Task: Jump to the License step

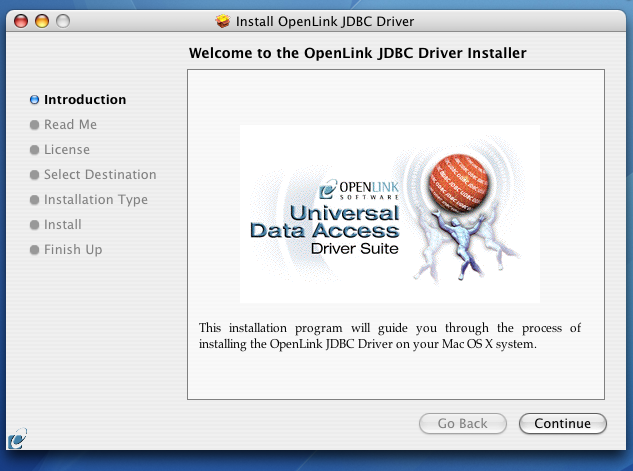Action: pos(67,150)
